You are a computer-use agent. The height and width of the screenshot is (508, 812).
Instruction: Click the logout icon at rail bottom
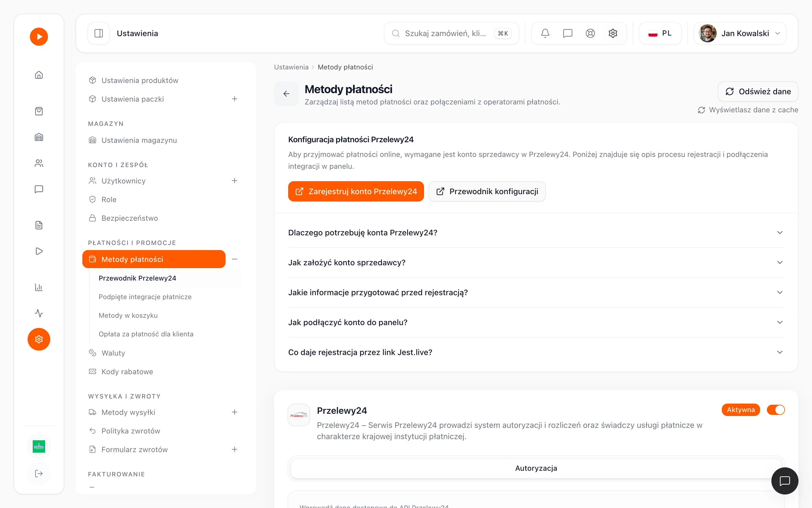(x=39, y=473)
